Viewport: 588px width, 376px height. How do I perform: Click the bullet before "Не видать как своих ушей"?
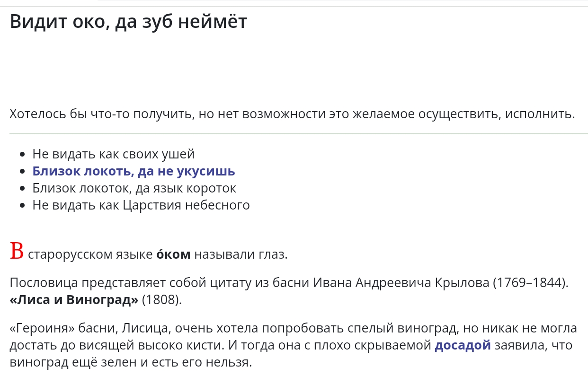click(22, 155)
